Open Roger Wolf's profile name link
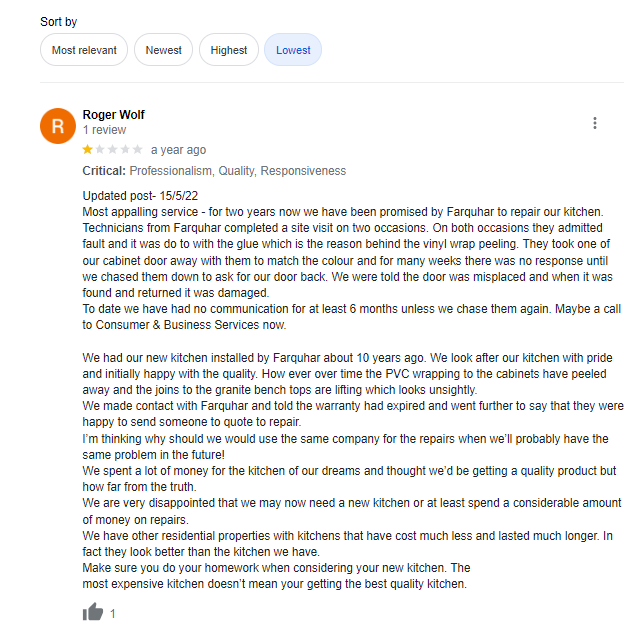633x633 pixels. (x=113, y=115)
